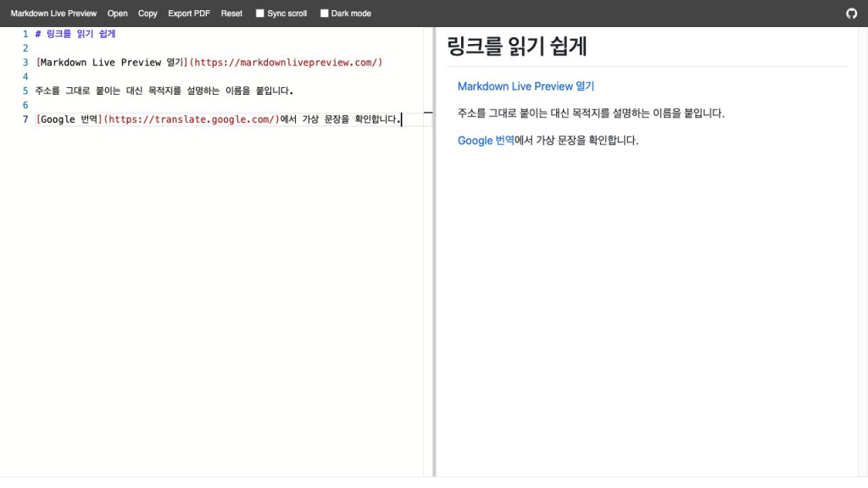Viewport: 868px width, 488px height.
Task: Enable the Sync scroll checkbox
Action: click(259, 14)
